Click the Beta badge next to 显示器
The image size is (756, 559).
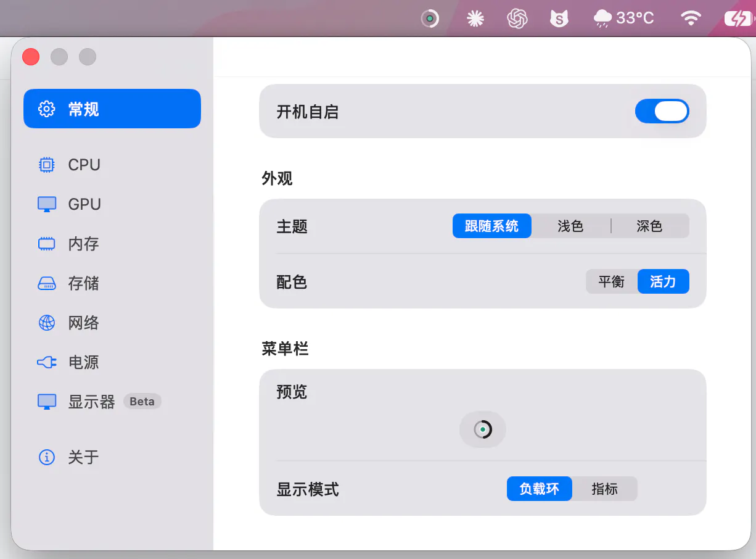142,402
